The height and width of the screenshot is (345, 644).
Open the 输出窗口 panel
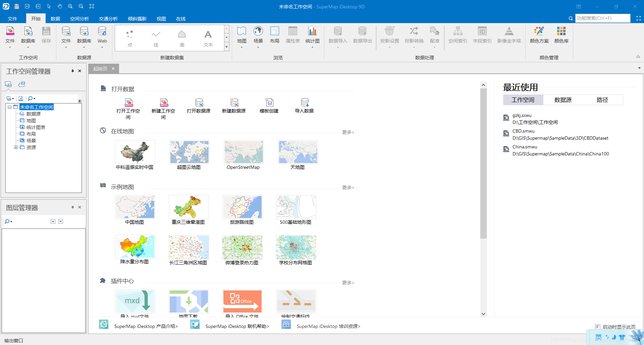14,341
